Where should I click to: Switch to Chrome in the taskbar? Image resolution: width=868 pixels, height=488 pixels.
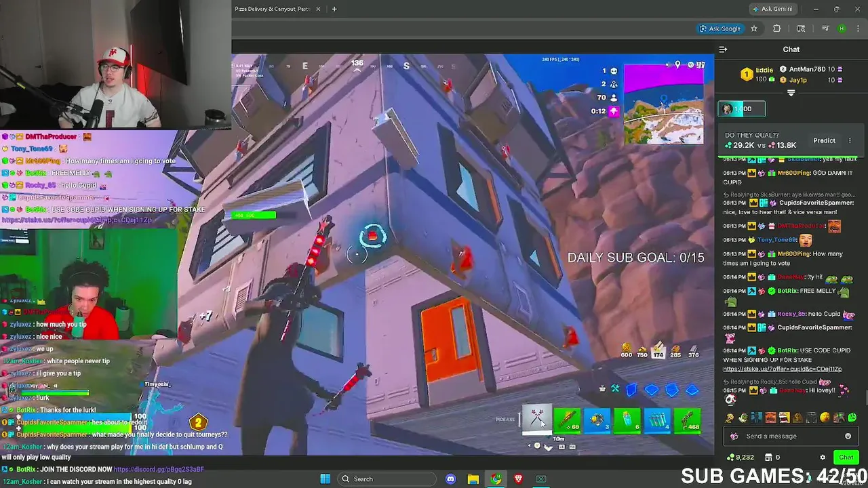click(496, 479)
